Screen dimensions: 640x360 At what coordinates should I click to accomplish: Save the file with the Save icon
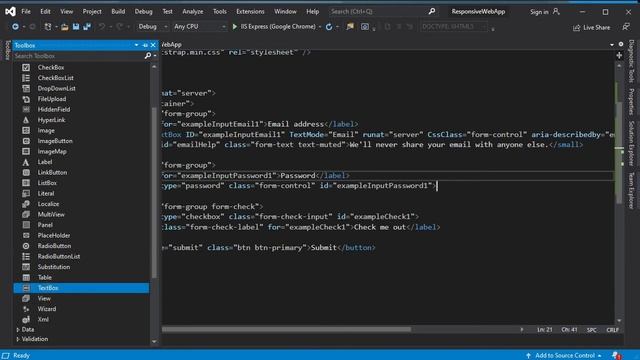click(x=76, y=27)
